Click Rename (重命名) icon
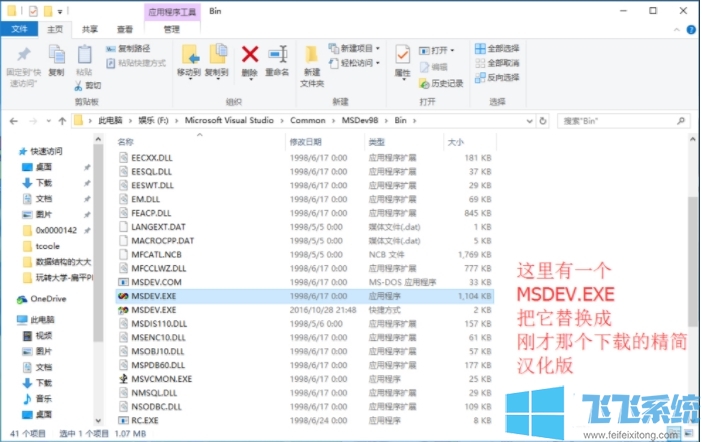Image resolution: width=702 pixels, height=442 pixels. [278, 55]
